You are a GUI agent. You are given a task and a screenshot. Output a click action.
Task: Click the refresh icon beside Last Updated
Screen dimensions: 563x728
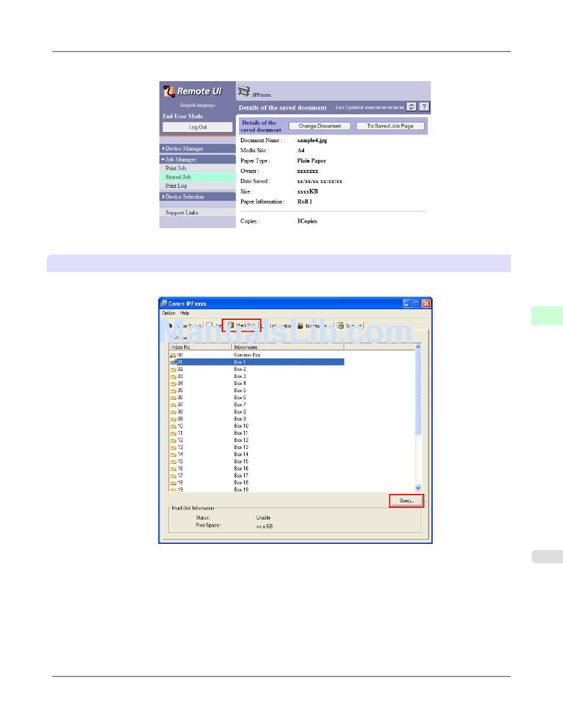tap(412, 107)
